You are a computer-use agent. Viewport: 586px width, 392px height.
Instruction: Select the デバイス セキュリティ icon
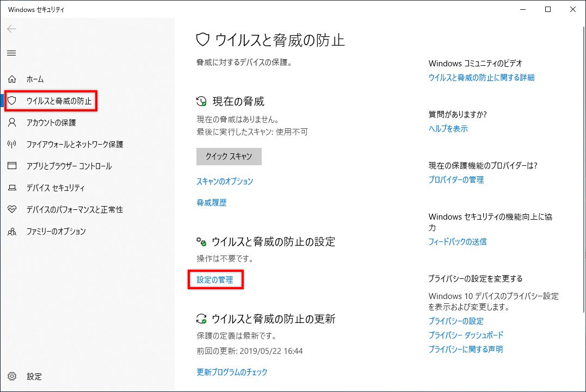point(13,188)
